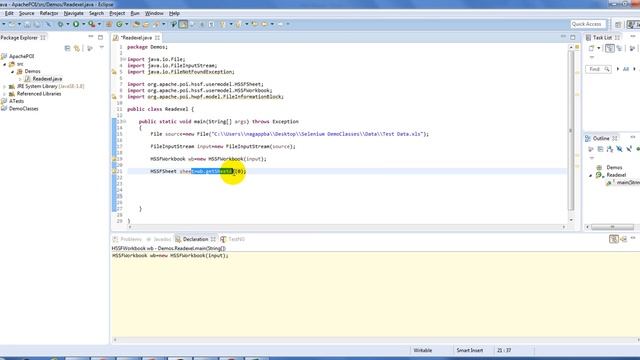Open the Run launch dropdown arrow
The image size is (640, 360).
(x=84, y=24)
